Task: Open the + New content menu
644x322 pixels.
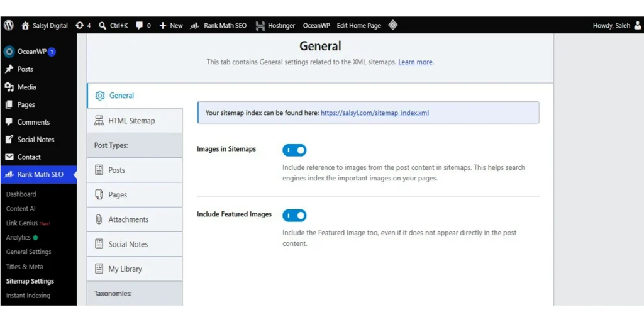Action: 171,25
